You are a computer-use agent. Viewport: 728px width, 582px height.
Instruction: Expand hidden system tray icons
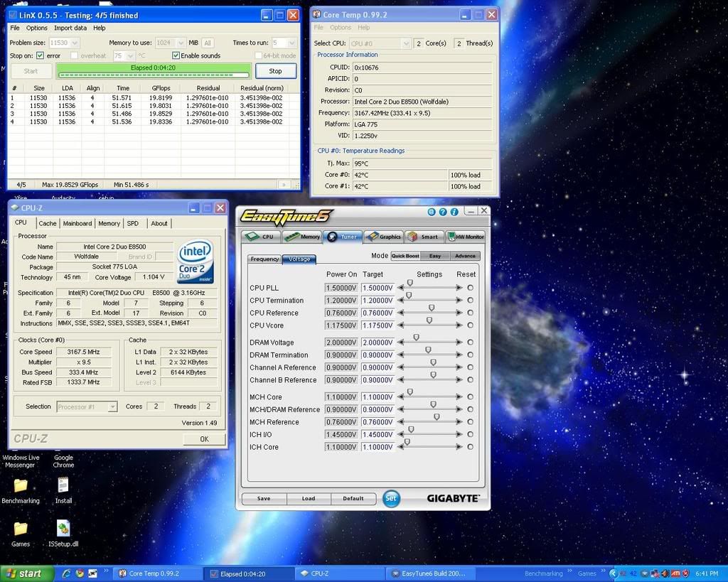(x=614, y=573)
